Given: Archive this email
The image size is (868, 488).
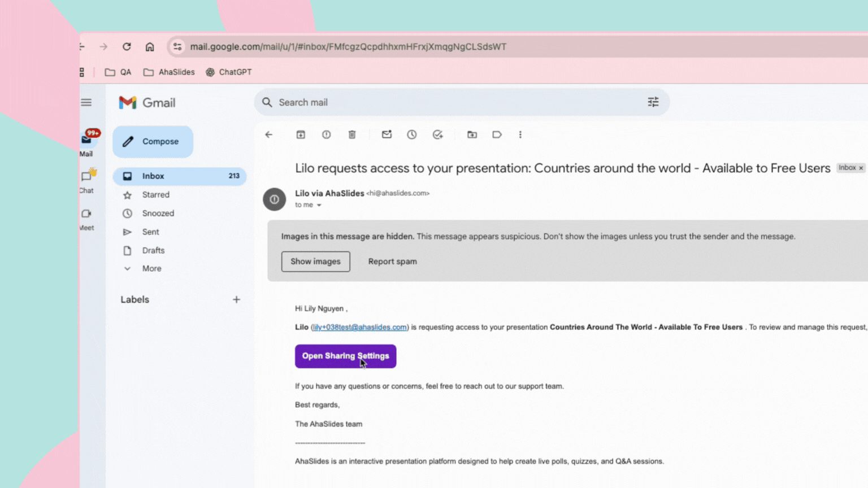Looking at the screenshot, I should click(x=301, y=134).
